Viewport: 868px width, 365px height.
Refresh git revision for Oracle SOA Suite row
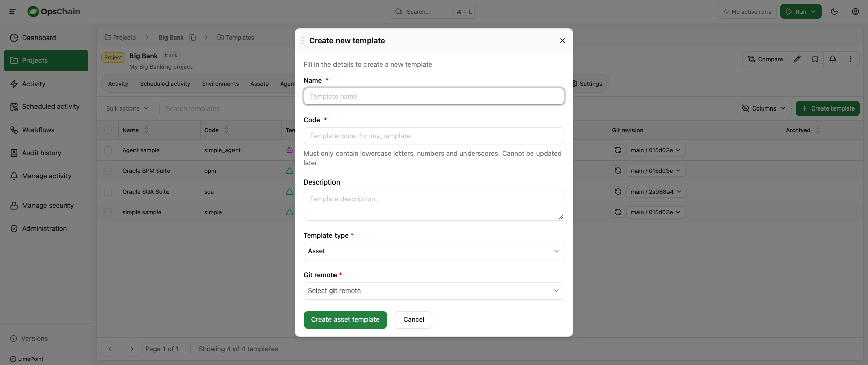click(x=618, y=192)
